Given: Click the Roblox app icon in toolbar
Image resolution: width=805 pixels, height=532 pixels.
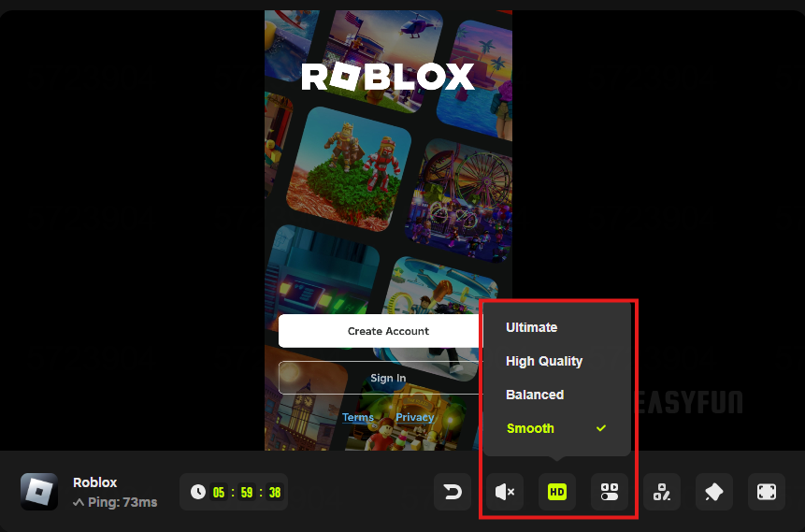Looking at the screenshot, I should pos(39,492).
